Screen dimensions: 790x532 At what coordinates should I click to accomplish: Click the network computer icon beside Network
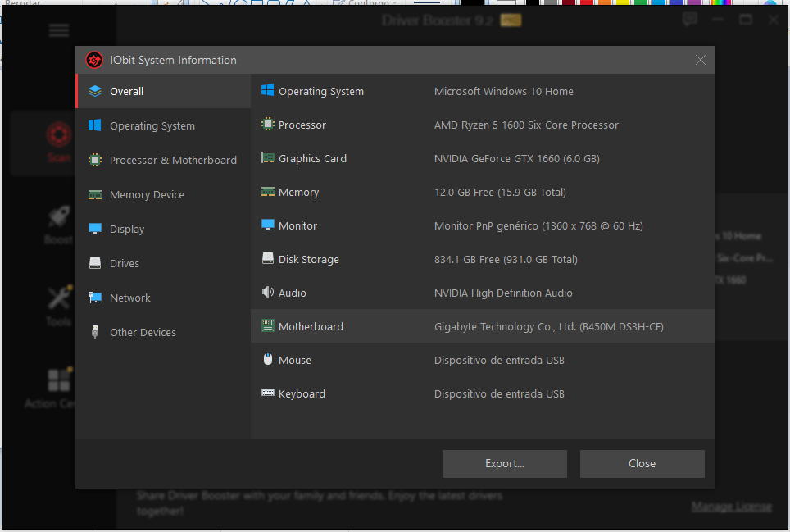point(95,298)
